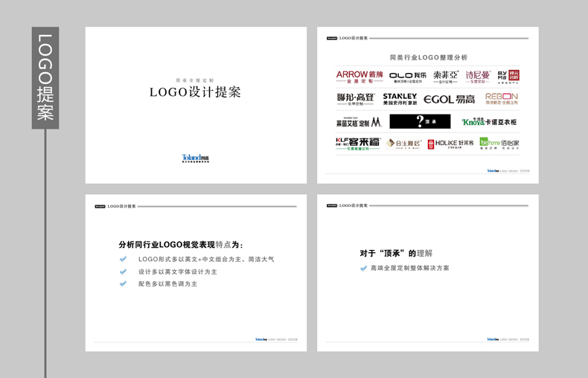This screenshot has width=588, height=378.
Task: Click the REBON logo
Action: [501, 98]
